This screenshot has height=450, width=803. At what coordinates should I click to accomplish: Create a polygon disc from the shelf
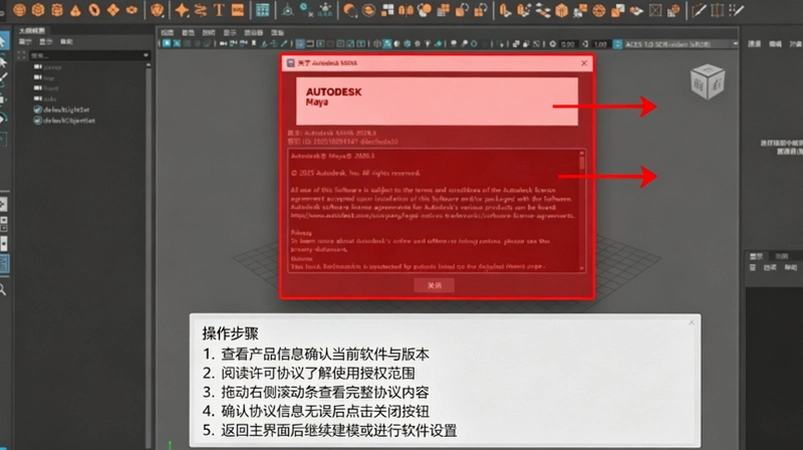tap(132, 10)
